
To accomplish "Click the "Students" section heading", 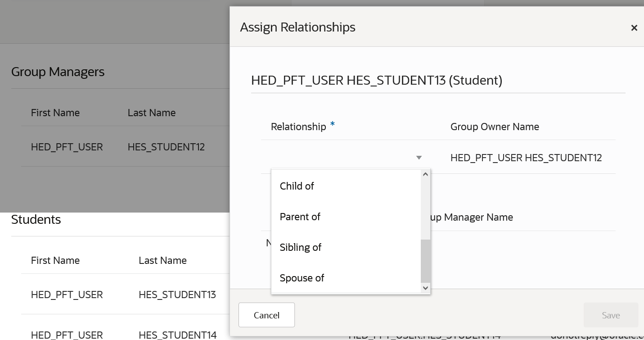I will pos(36,219).
